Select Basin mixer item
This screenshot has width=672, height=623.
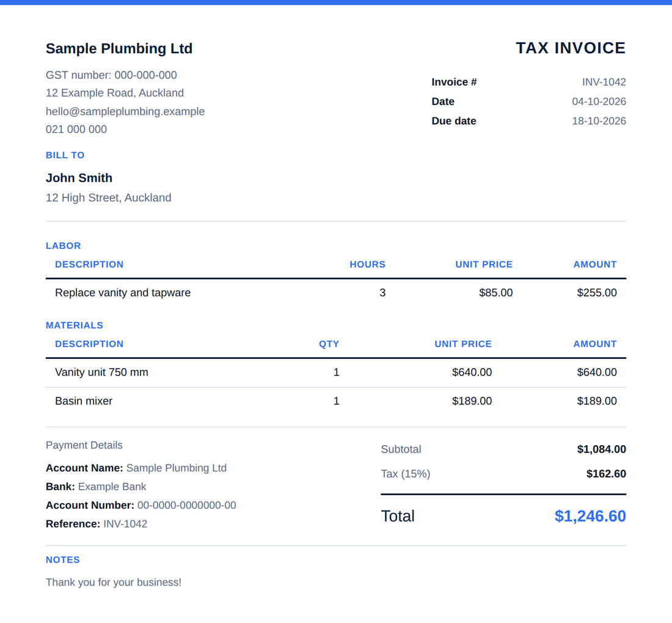click(x=84, y=401)
